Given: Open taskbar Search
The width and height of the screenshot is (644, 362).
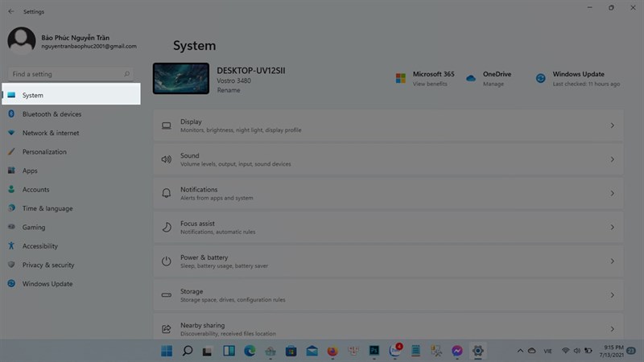Looking at the screenshot, I should click(188, 351).
